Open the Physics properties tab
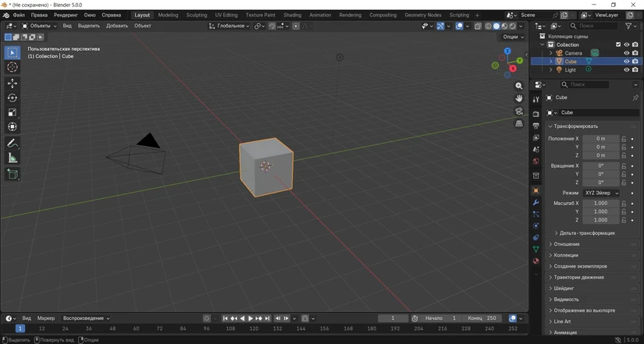Screen dimensions: 644x344 536,225
